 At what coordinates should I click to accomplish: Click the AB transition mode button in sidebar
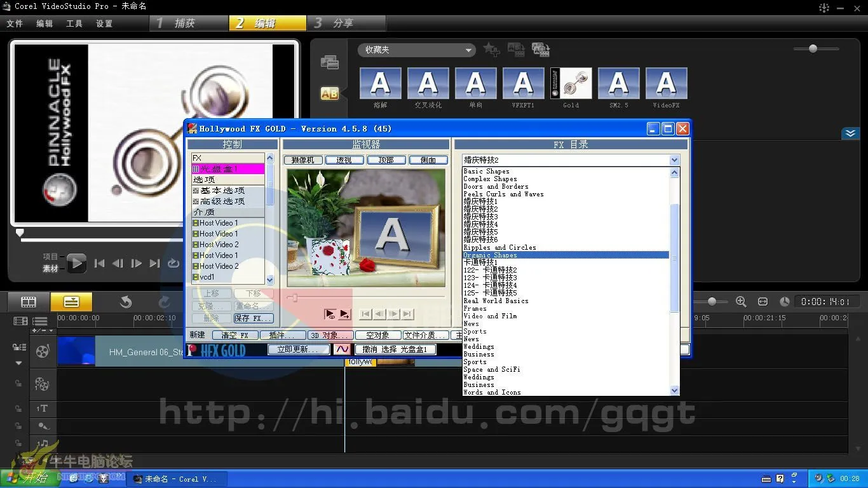point(330,93)
